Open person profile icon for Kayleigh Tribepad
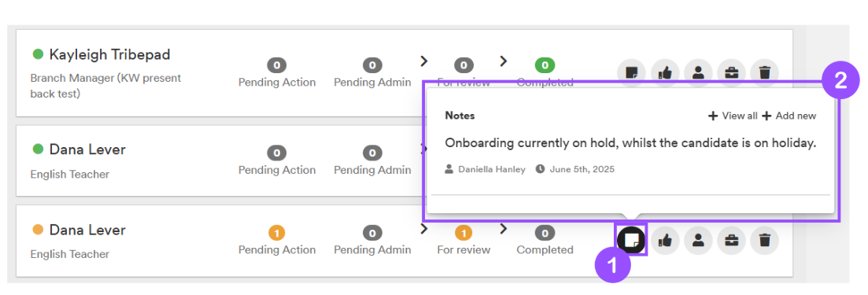Viewport: 868px width, 295px height. (698, 72)
